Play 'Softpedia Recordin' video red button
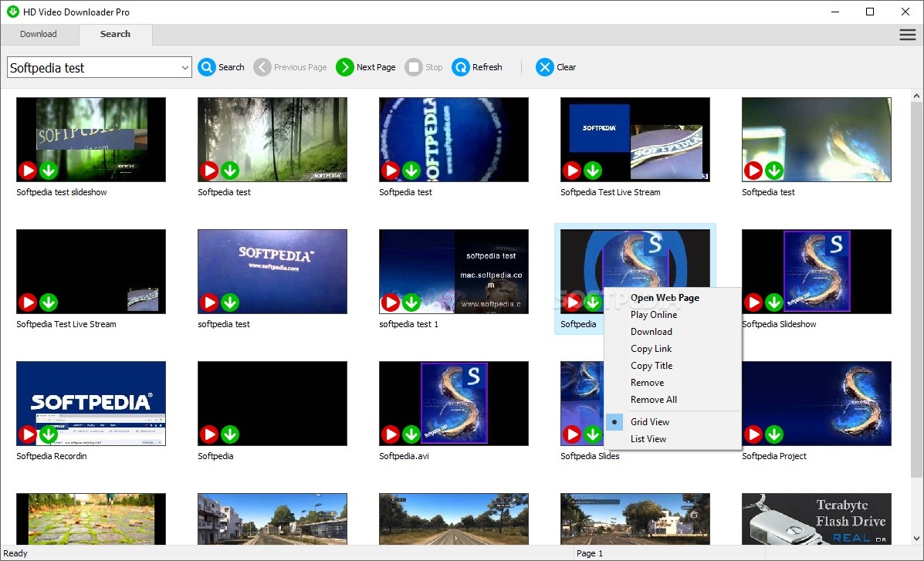924x561 pixels. 27,435
